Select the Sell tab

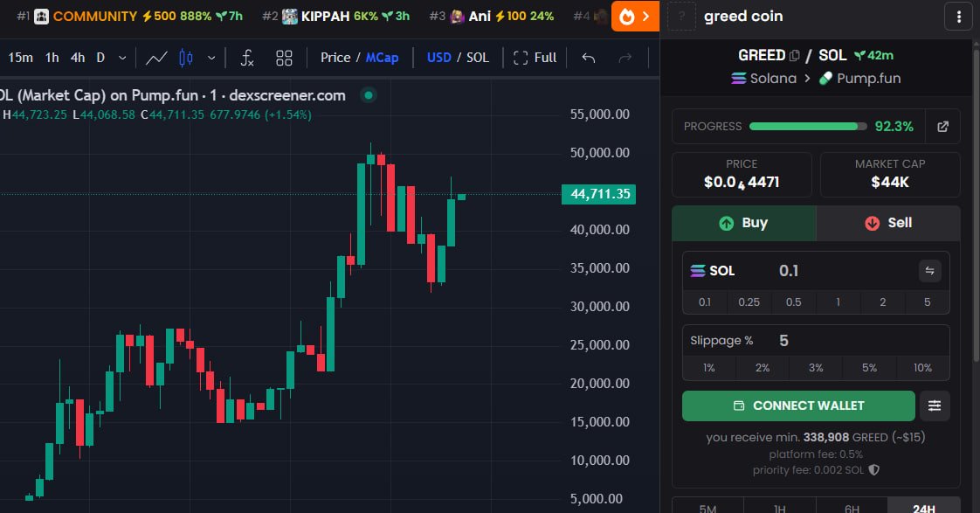pos(888,224)
